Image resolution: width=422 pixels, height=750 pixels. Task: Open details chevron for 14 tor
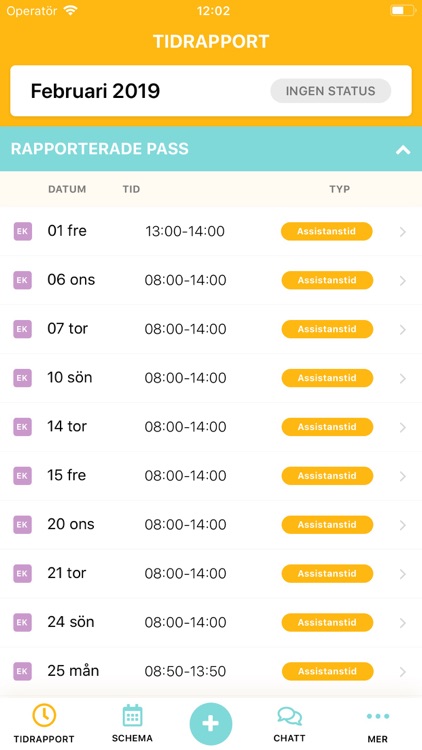tap(402, 427)
